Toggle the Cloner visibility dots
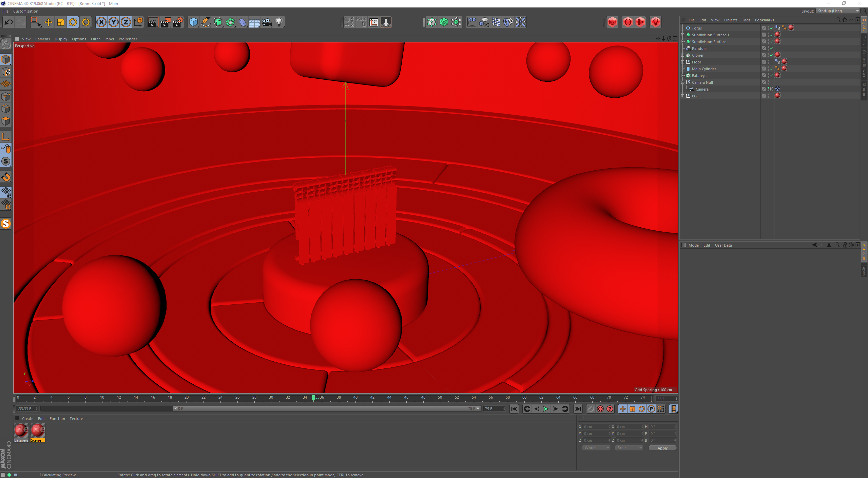Viewport: 868px width, 478px height. 768,55
